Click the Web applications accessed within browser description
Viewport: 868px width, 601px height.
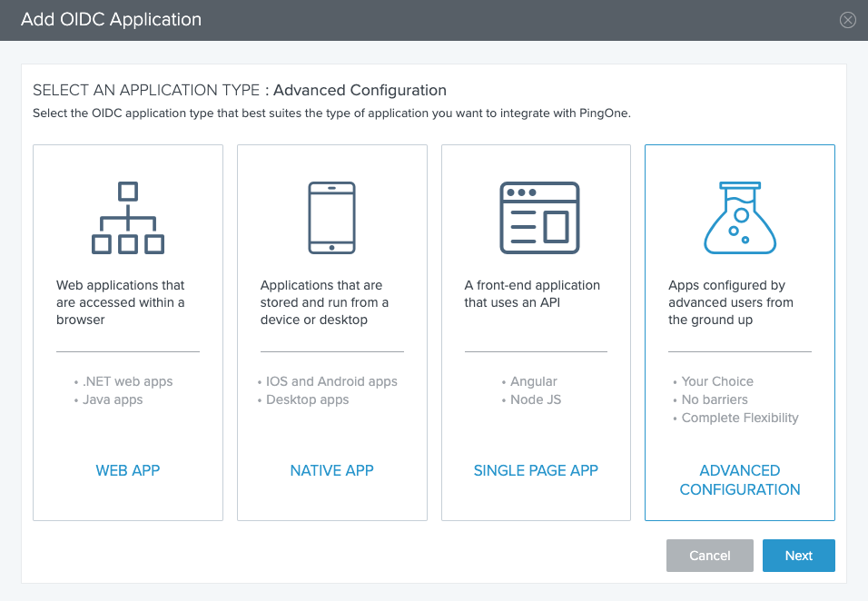tap(121, 302)
